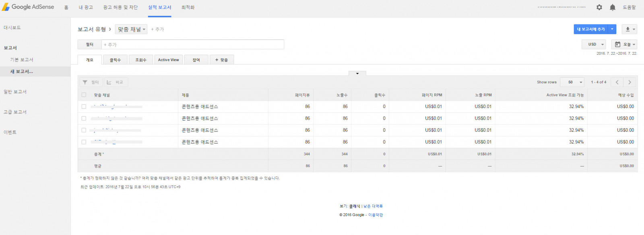Open the Show rows 50 dropdown
This screenshot has height=235, width=644.
pos(572,82)
